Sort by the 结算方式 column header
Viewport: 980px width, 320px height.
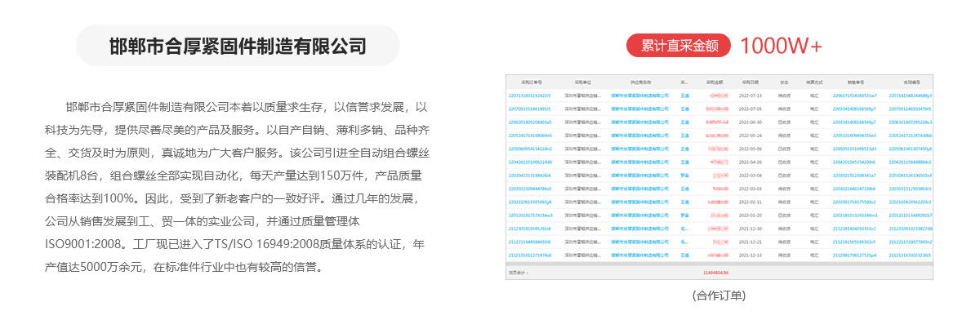point(813,82)
